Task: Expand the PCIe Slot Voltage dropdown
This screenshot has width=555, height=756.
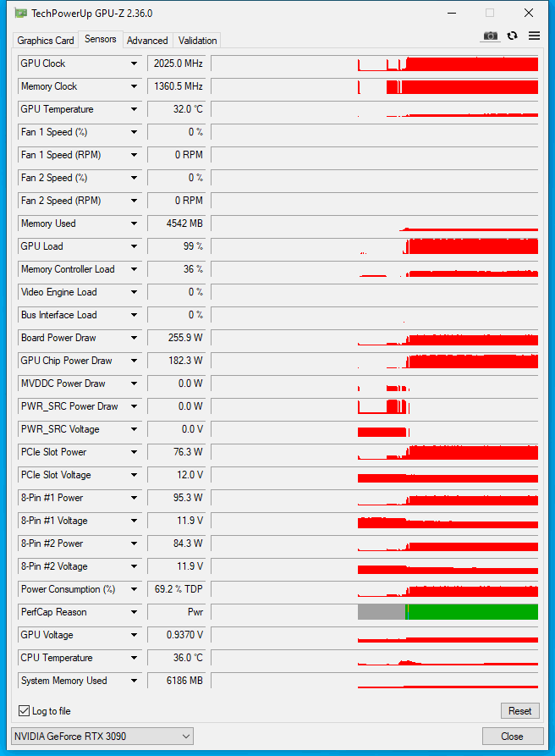Action: [x=134, y=475]
